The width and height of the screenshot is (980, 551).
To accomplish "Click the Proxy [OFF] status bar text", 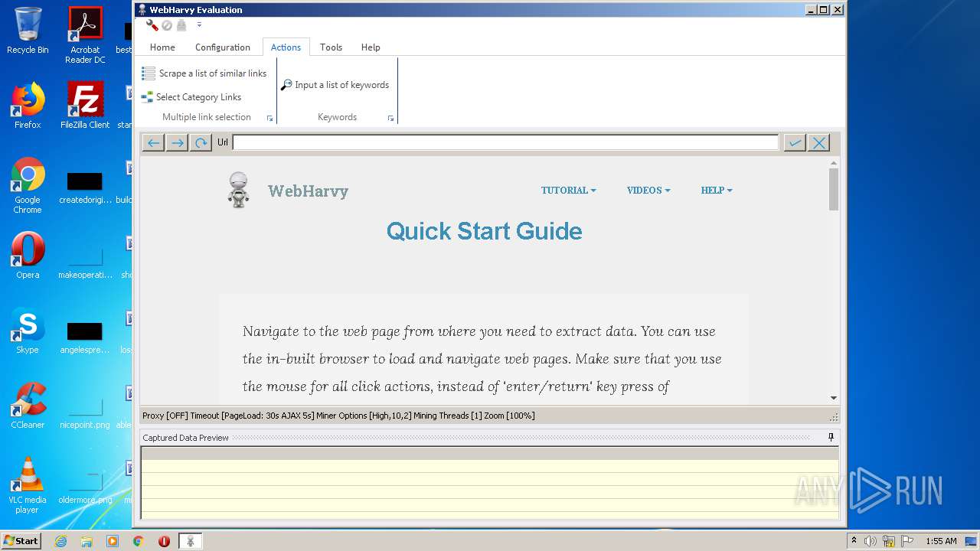I will point(165,416).
